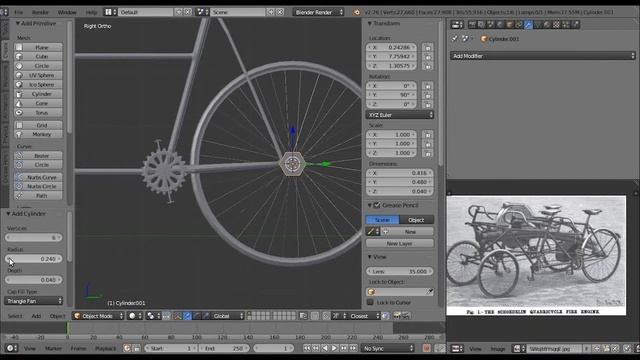Lock the X location value

[x=428, y=48]
